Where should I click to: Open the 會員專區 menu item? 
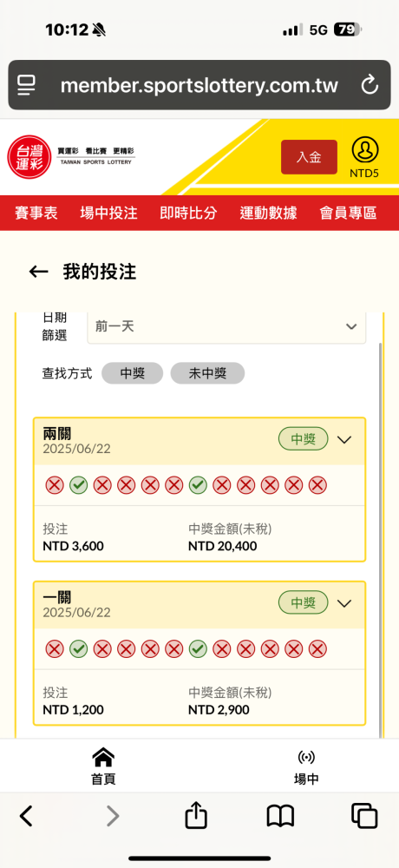pyautogui.click(x=348, y=214)
